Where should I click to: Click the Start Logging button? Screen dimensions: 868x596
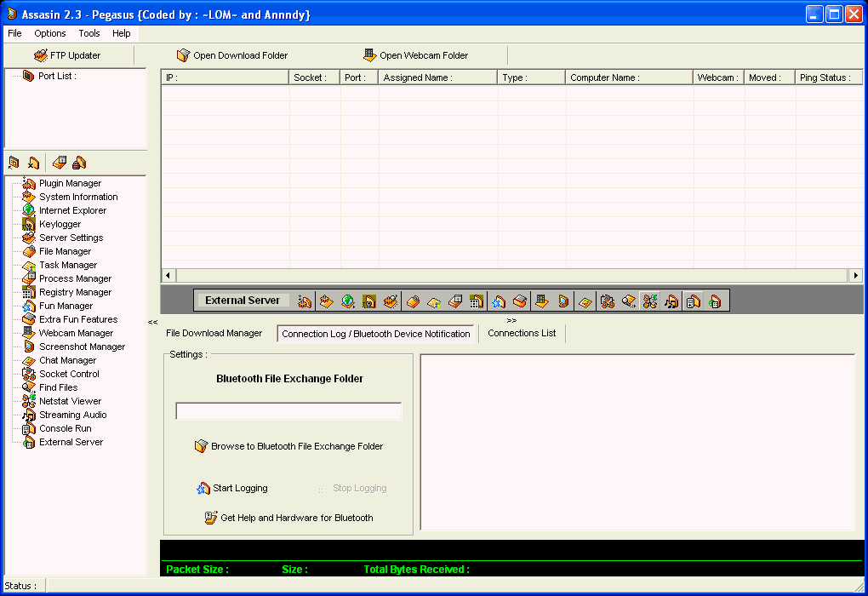(232, 488)
